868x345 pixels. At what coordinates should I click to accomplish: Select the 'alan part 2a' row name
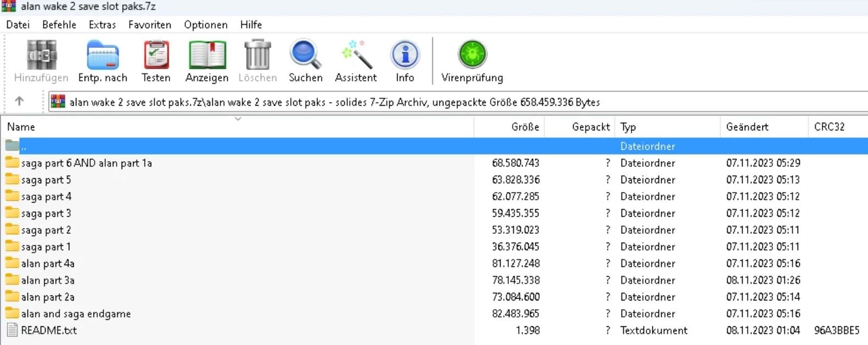pos(48,297)
